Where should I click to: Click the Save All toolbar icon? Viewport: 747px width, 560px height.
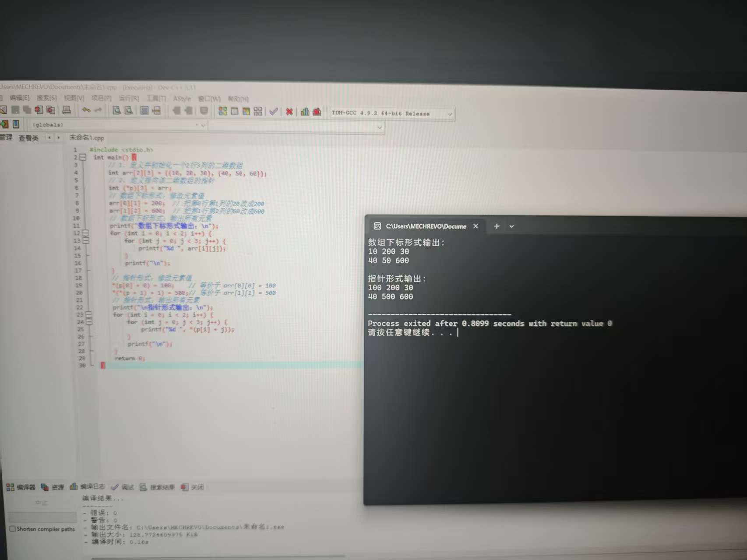click(x=27, y=109)
